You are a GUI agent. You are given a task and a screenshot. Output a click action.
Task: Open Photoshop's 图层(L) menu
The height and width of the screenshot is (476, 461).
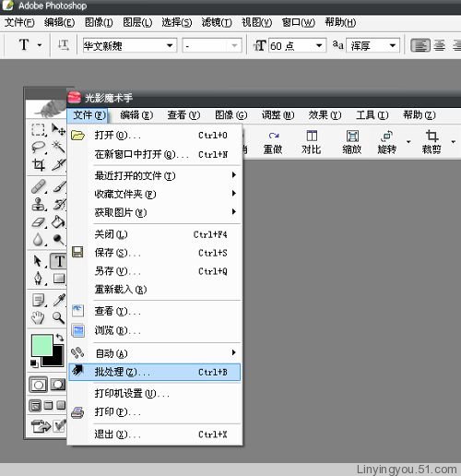click(x=137, y=22)
